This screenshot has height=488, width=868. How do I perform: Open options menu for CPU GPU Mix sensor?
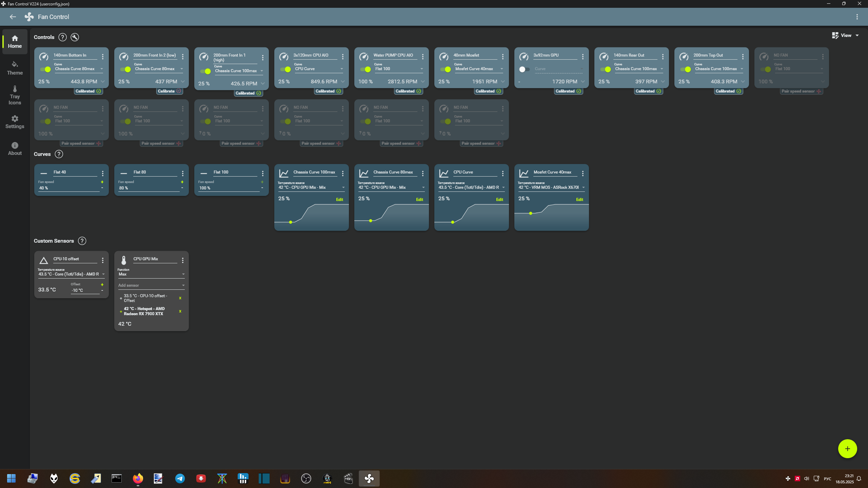[x=183, y=260]
